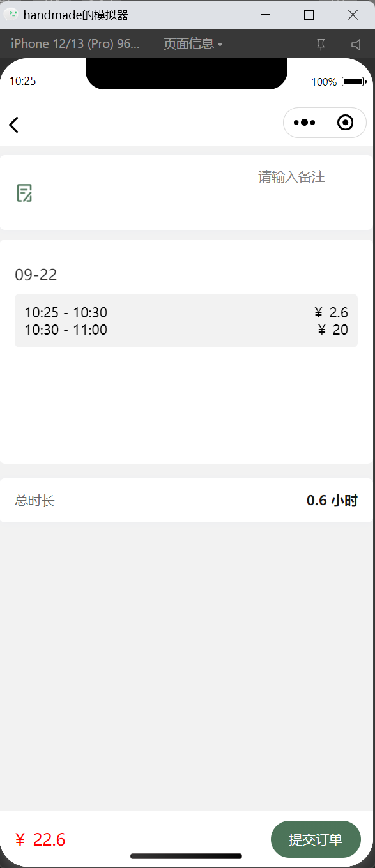The image size is (375, 868).
Task: Click the 09-22 date label
Action: click(36, 275)
